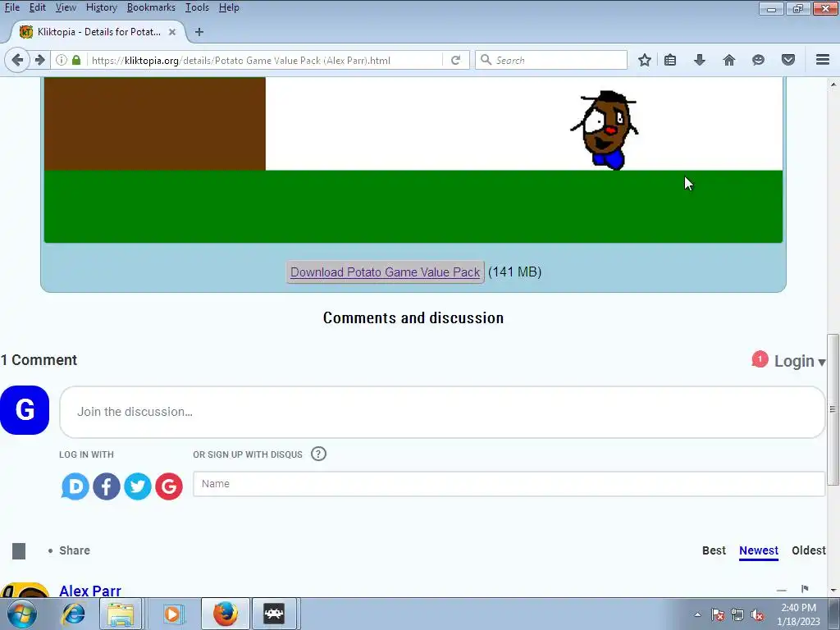Open the RetroArch invader taskbar icon
The image size is (840, 630).
click(274, 614)
